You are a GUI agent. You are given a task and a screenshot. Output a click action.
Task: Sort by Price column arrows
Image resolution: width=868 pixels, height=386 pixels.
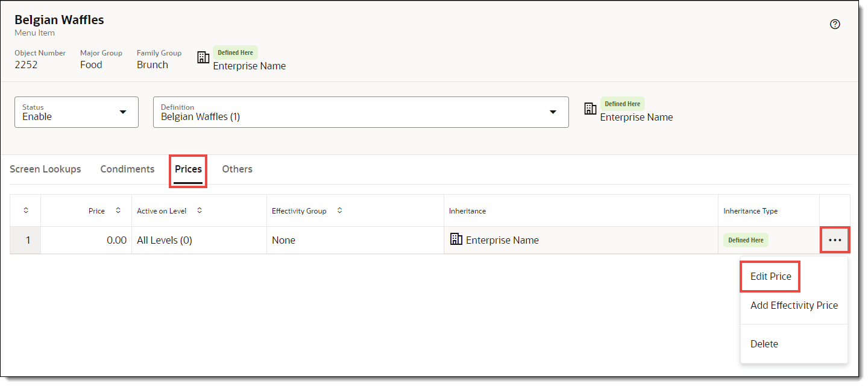click(118, 210)
